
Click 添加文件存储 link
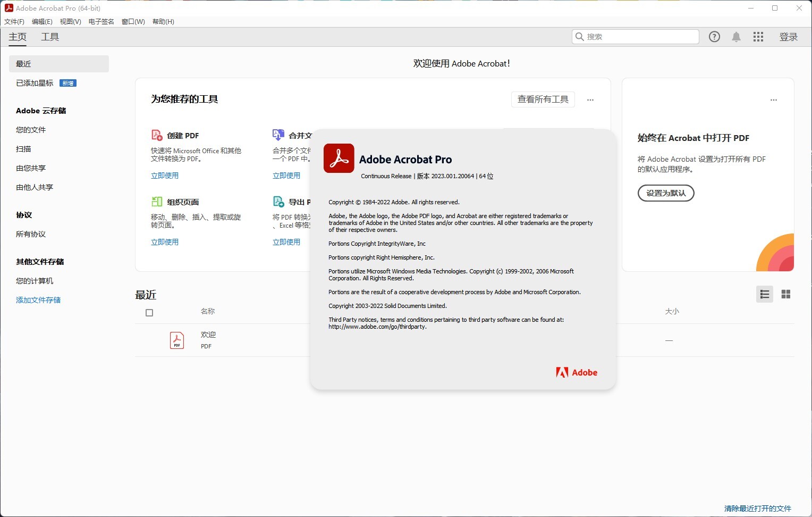(x=38, y=300)
